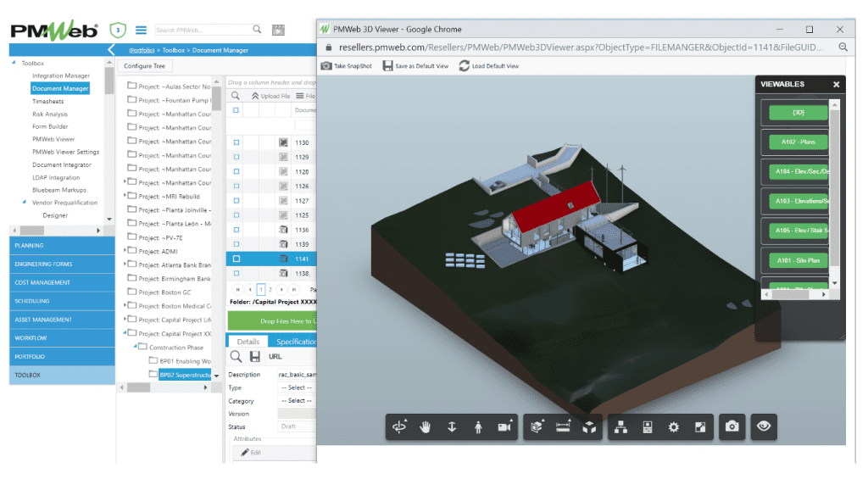This screenshot has height=479, width=868.
Task: Expand Project: ~MRI Rebuild tree node
Action: 125,196
